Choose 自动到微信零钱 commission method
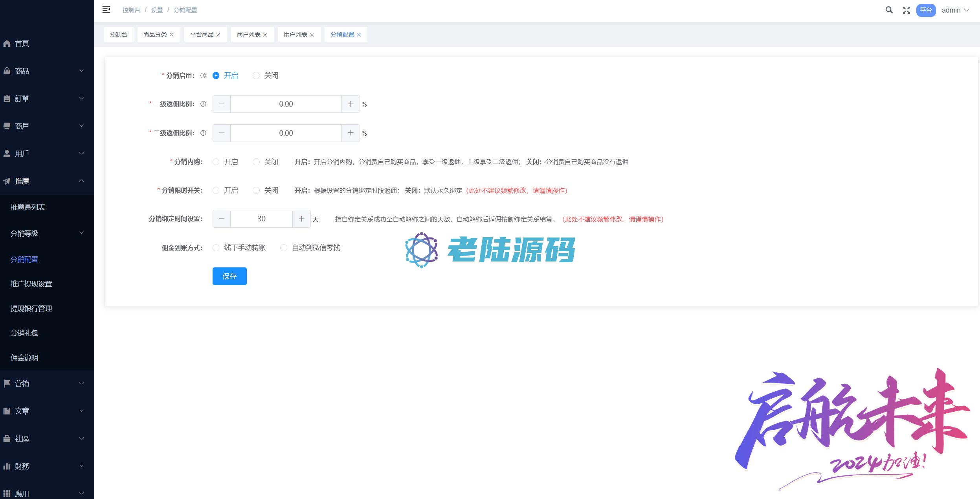 (x=283, y=248)
